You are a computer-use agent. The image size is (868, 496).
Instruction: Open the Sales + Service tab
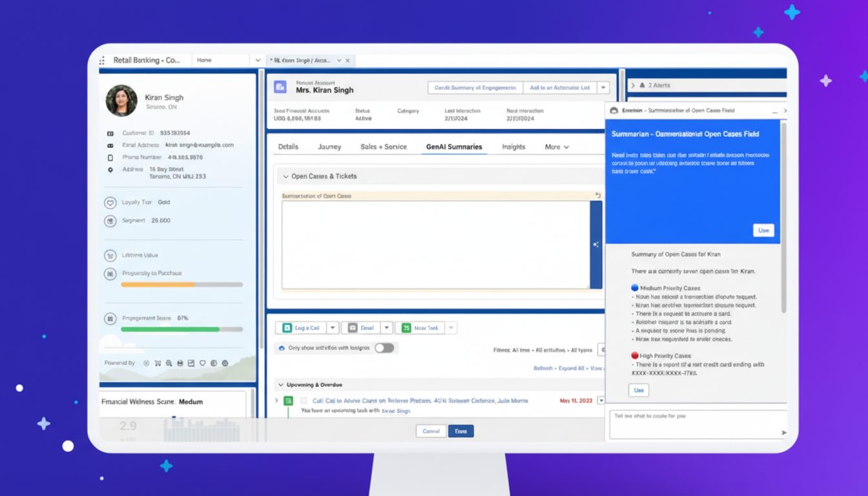tap(384, 147)
